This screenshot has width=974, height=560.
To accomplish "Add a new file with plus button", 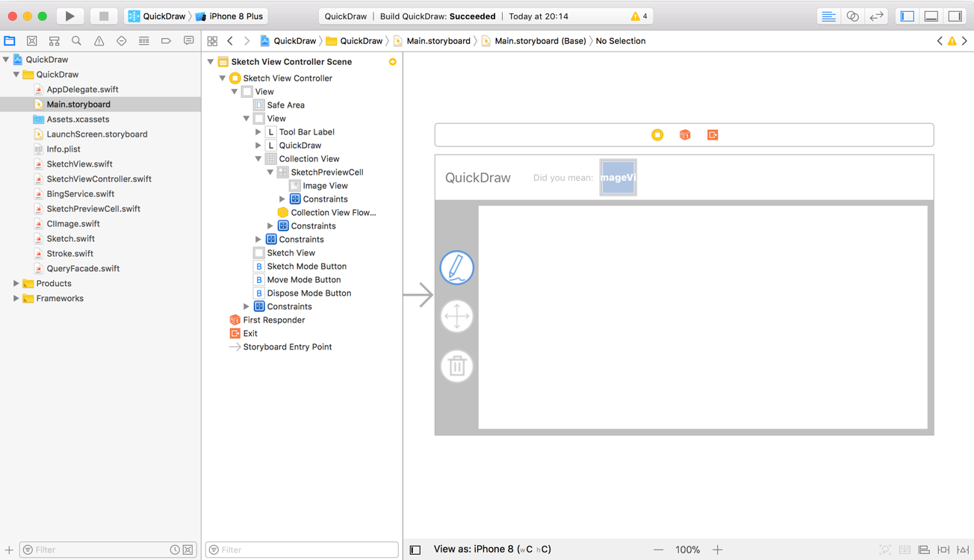I will click(x=9, y=550).
